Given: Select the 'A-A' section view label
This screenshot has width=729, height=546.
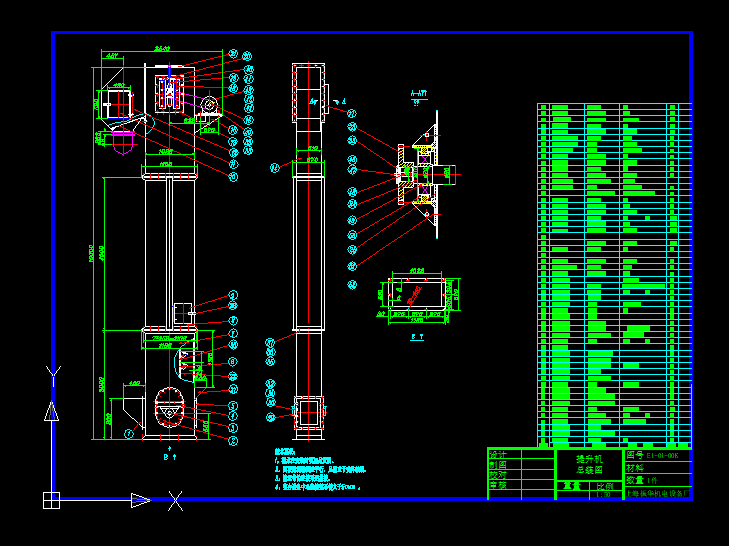Looking at the screenshot, I should coord(418,93).
